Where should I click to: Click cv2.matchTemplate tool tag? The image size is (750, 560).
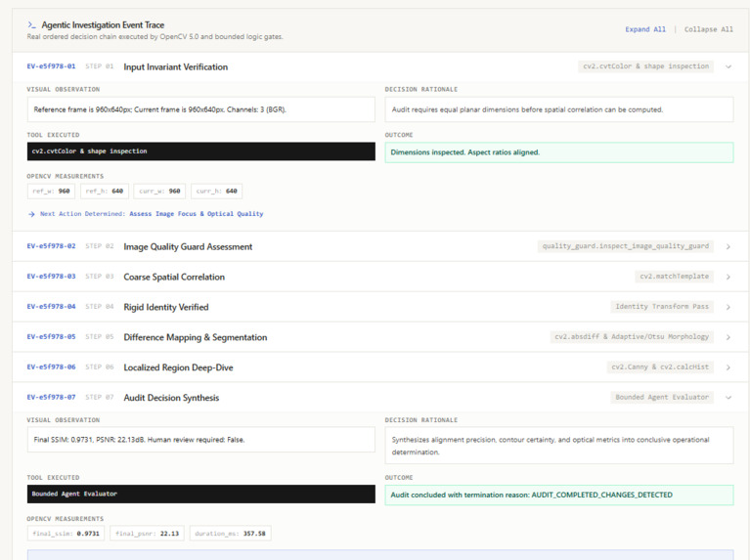pyautogui.click(x=675, y=277)
